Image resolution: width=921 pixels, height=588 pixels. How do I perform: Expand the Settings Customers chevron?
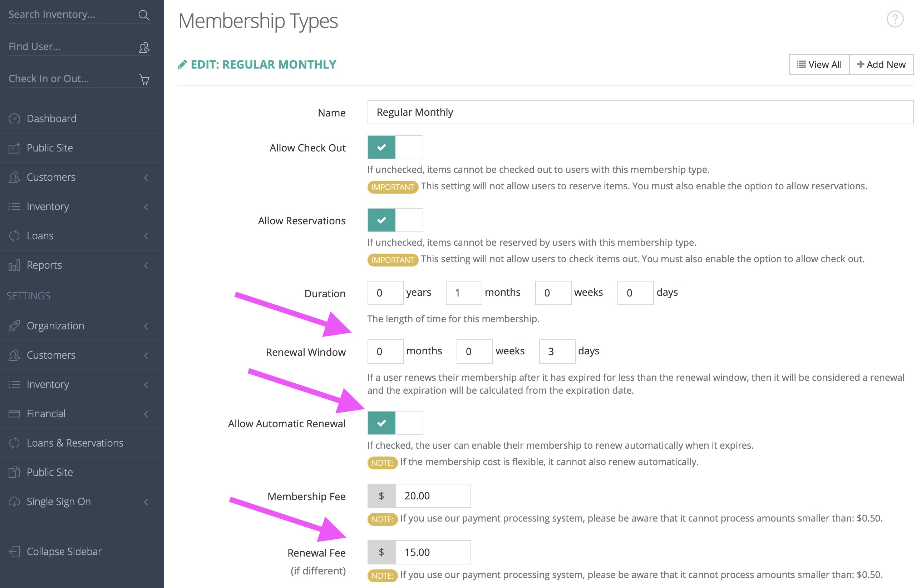pyautogui.click(x=146, y=355)
